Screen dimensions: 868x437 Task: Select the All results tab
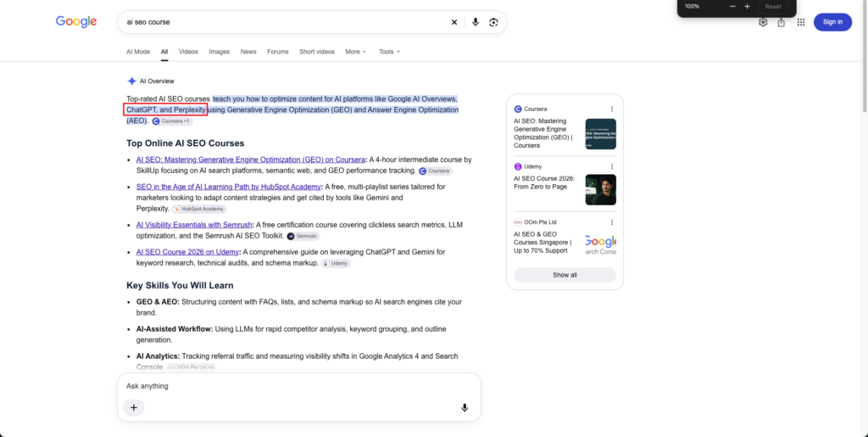(x=164, y=52)
